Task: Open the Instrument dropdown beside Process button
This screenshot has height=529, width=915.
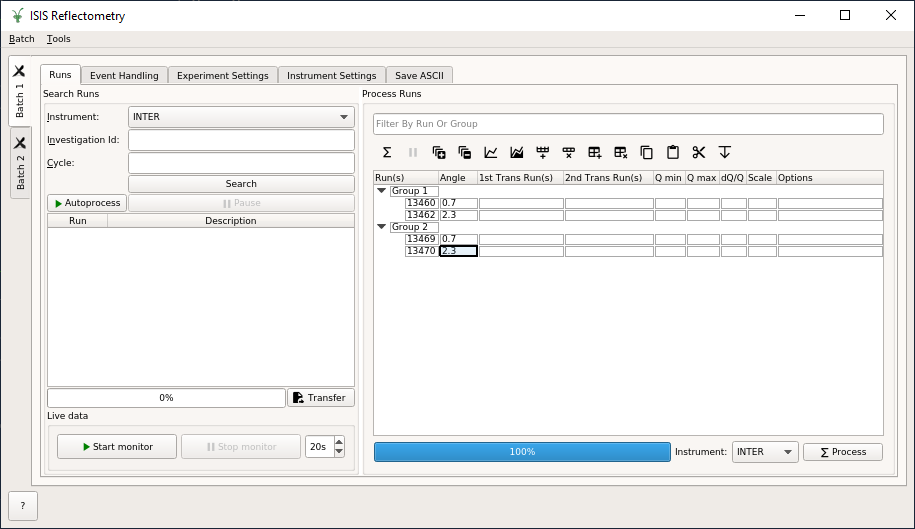Action: [765, 452]
